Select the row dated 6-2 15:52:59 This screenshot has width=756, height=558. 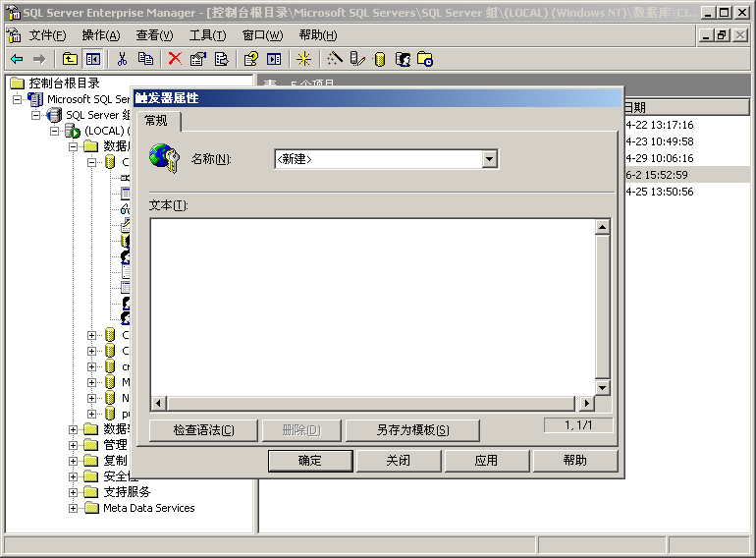687,175
